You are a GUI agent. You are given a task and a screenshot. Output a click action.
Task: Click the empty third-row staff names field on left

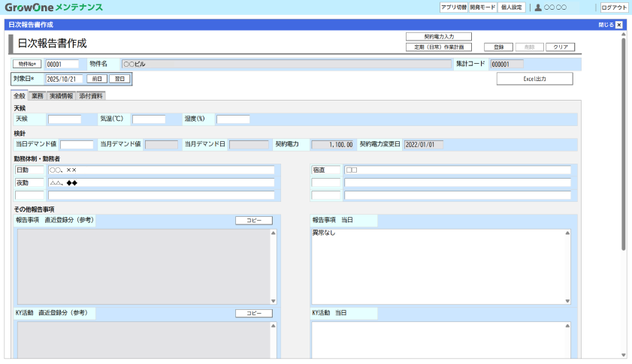tap(162, 195)
